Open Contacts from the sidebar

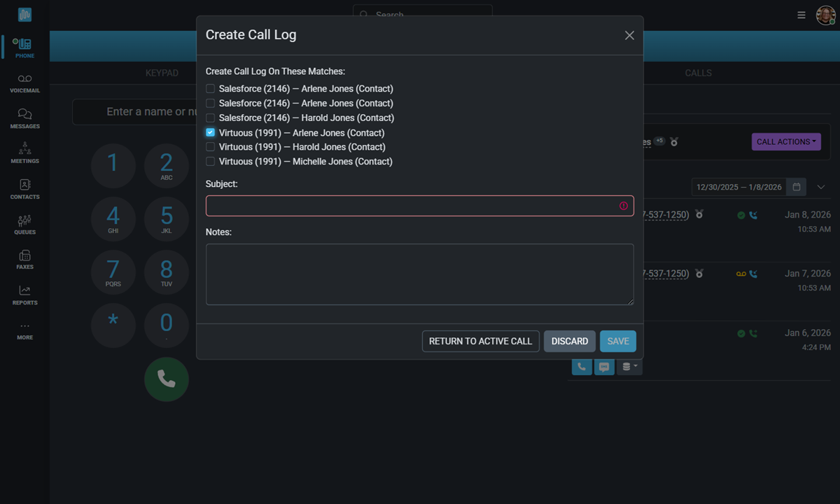pyautogui.click(x=24, y=188)
